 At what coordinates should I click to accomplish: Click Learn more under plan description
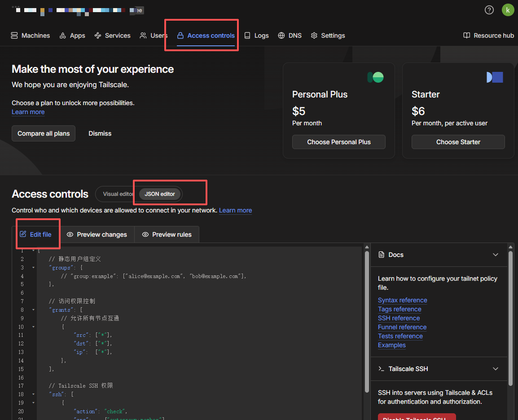point(28,112)
